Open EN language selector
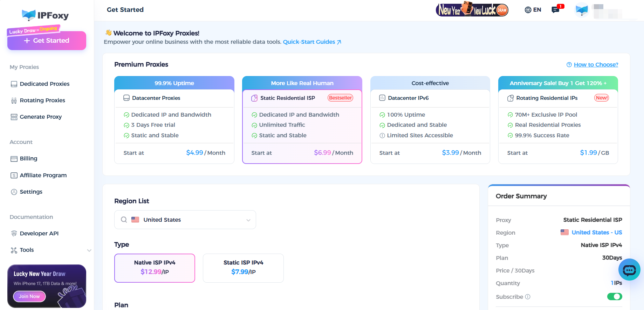This screenshot has width=644, height=310. (x=537, y=10)
